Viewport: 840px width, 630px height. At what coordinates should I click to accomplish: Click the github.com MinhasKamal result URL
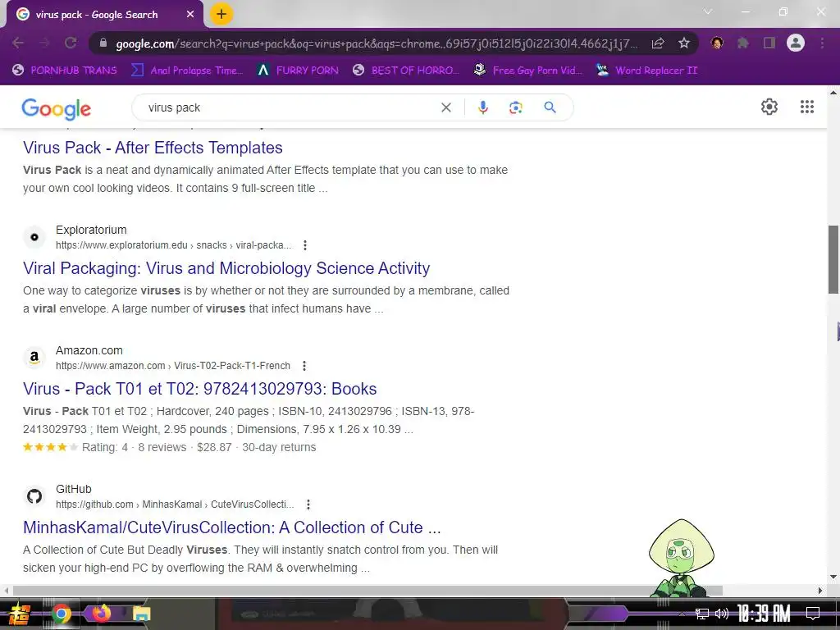coord(175,504)
